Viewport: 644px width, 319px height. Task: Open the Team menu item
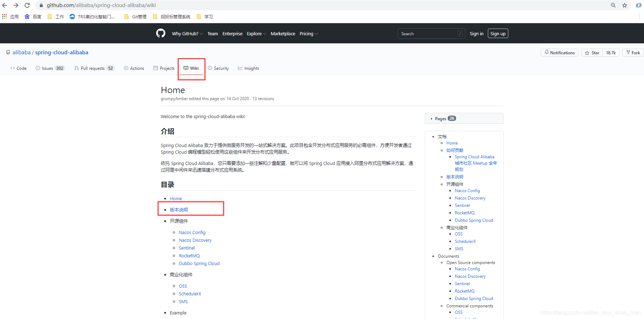213,34
